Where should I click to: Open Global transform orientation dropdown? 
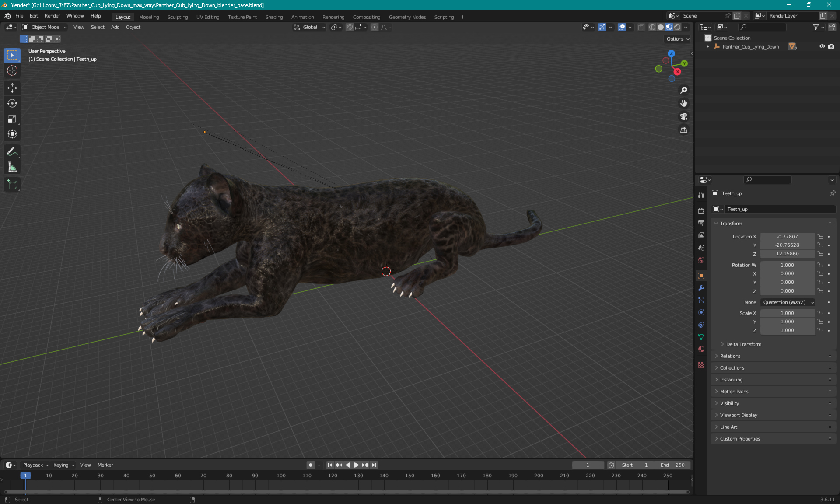pyautogui.click(x=309, y=27)
